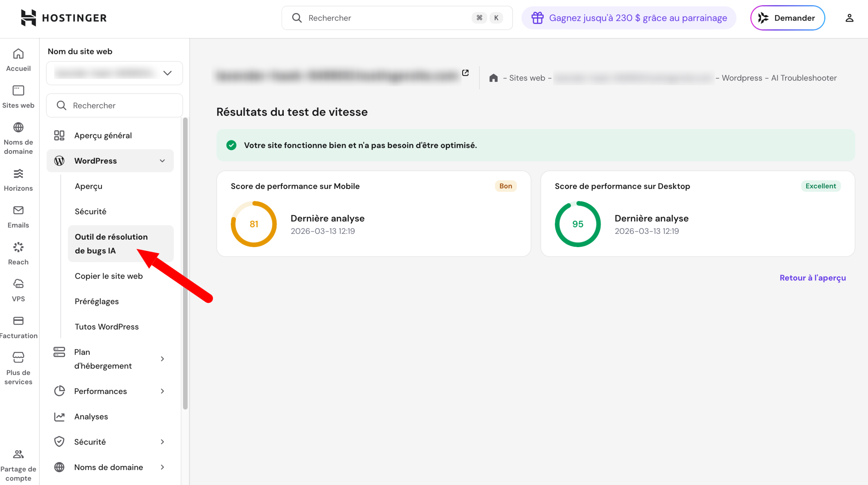Click the sidebar scrollbar
This screenshot has height=485, width=868.
point(185,264)
